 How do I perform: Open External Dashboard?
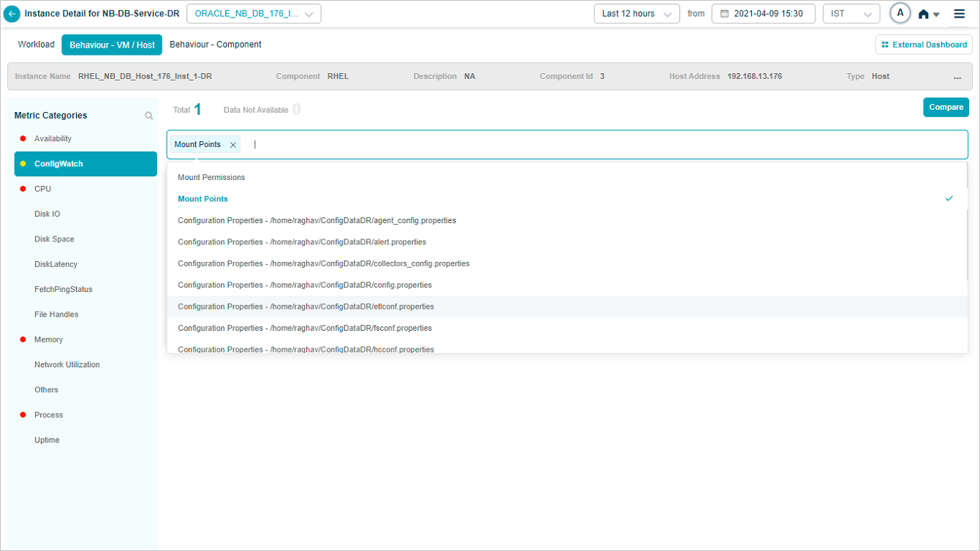[924, 45]
